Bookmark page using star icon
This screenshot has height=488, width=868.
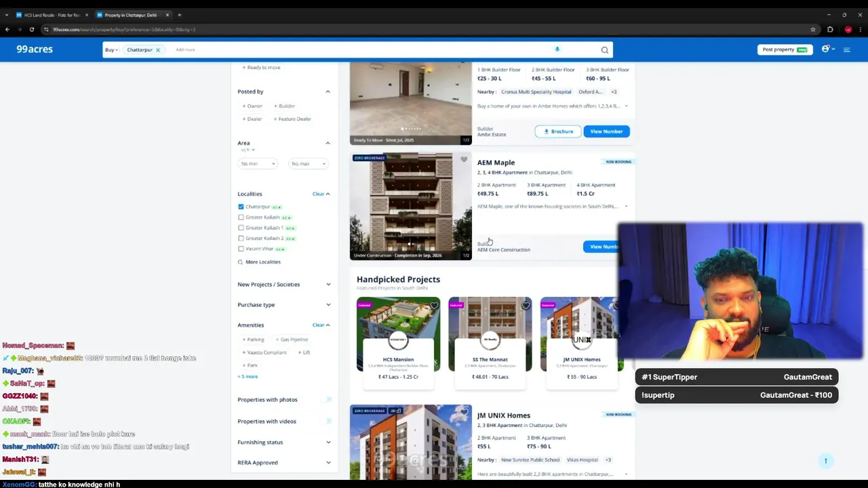[x=812, y=29]
